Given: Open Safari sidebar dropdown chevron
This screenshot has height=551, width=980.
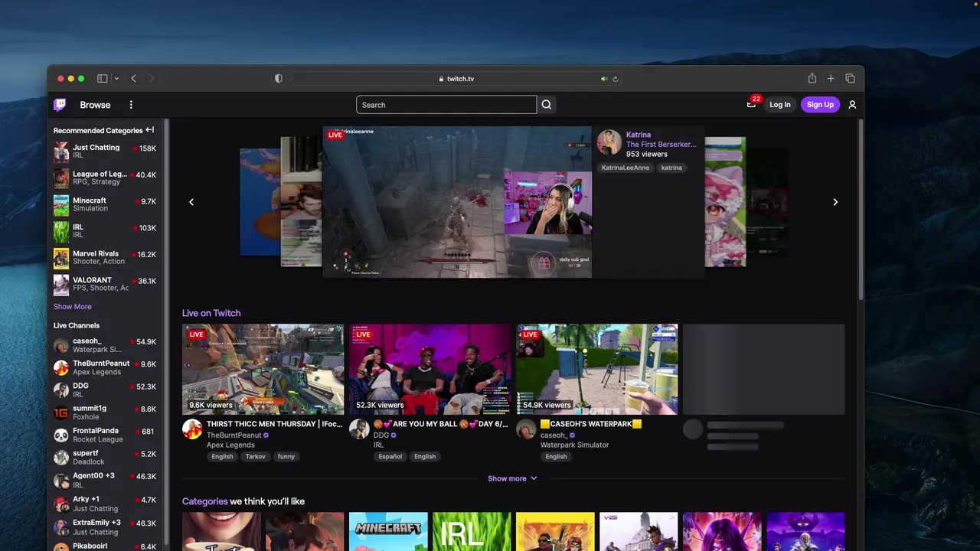Looking at the screenshot, I should click(116, 78).
